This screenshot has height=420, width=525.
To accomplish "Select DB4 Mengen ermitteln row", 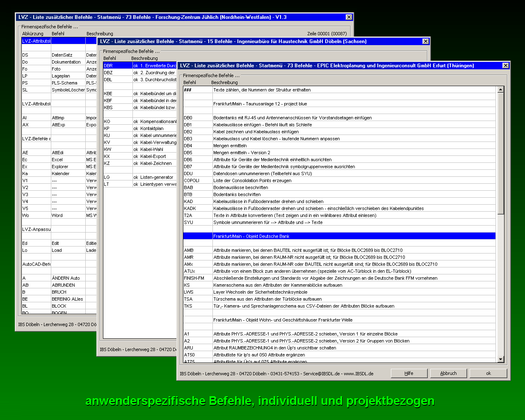I will pos(339,146).
